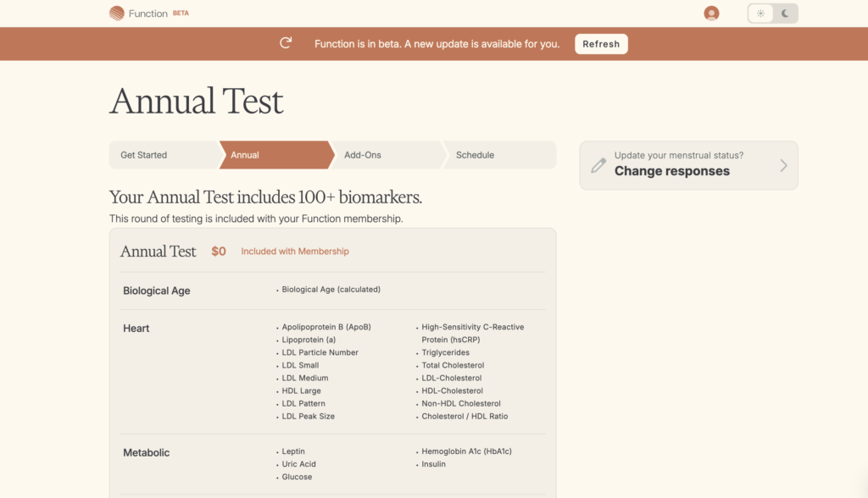Click 'Included with Membership' text
The width and height of the screenshot is (868, 498).
(x=295, y=252)
